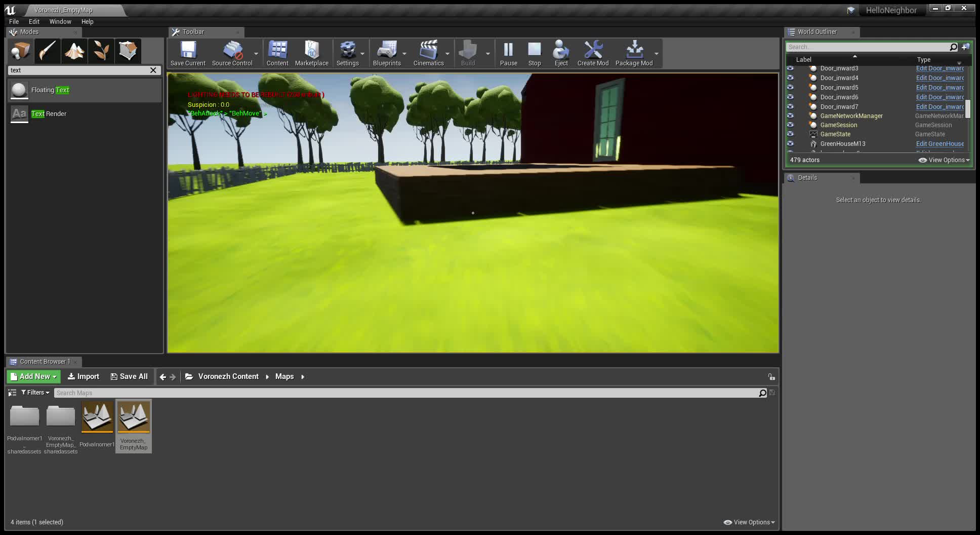
Task: Open the Edit menu
Action: (34, 22)
